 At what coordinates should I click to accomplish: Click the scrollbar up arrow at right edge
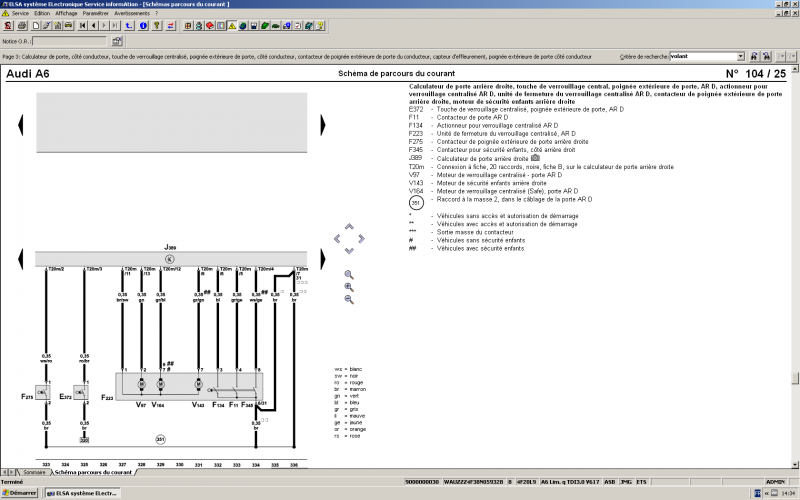(795, 68)
